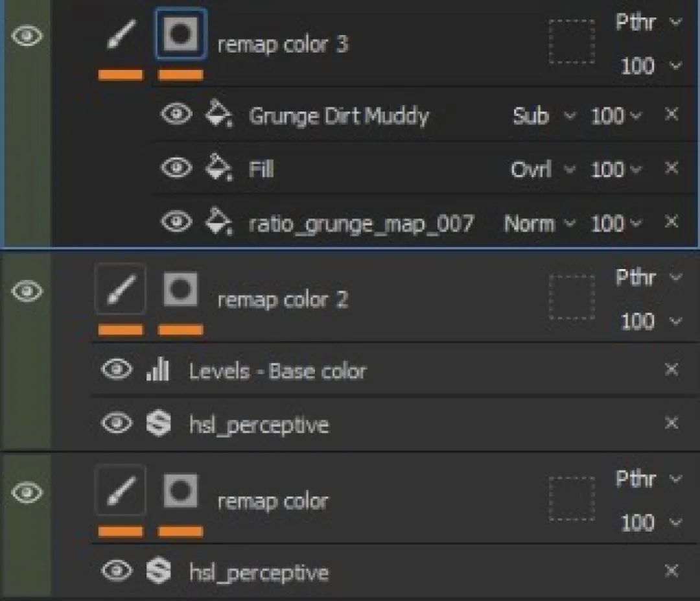This screenshot has height=601, width=700.
Task: Hide the remap color 3 layer
Action: click(26, 36)
